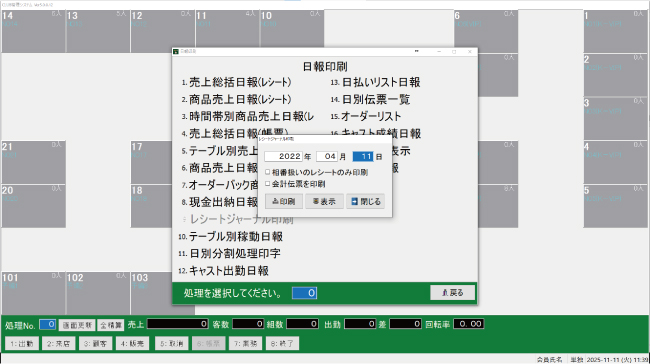Select table tile 101 in the floor map

(x=33, y=293)
